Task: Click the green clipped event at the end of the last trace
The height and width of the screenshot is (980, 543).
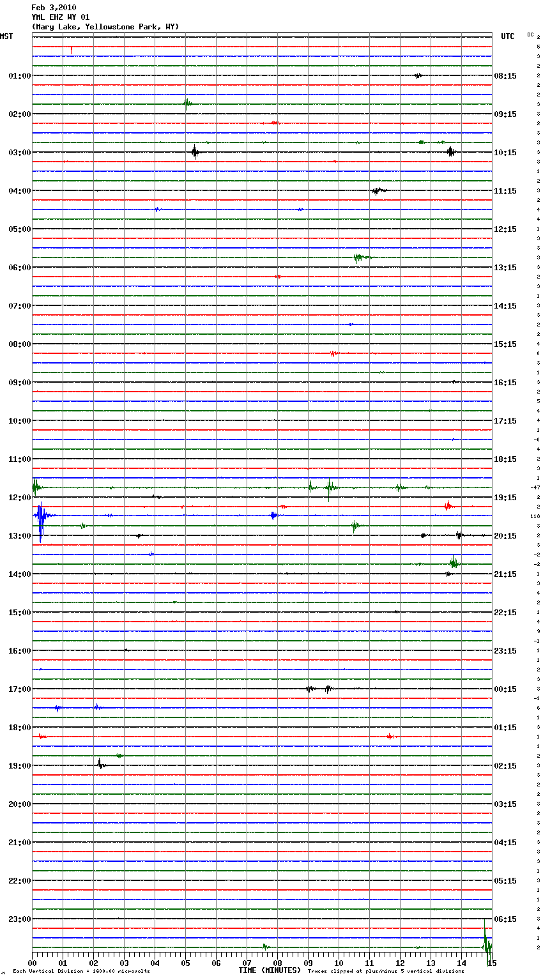Action: pos(487,942)
